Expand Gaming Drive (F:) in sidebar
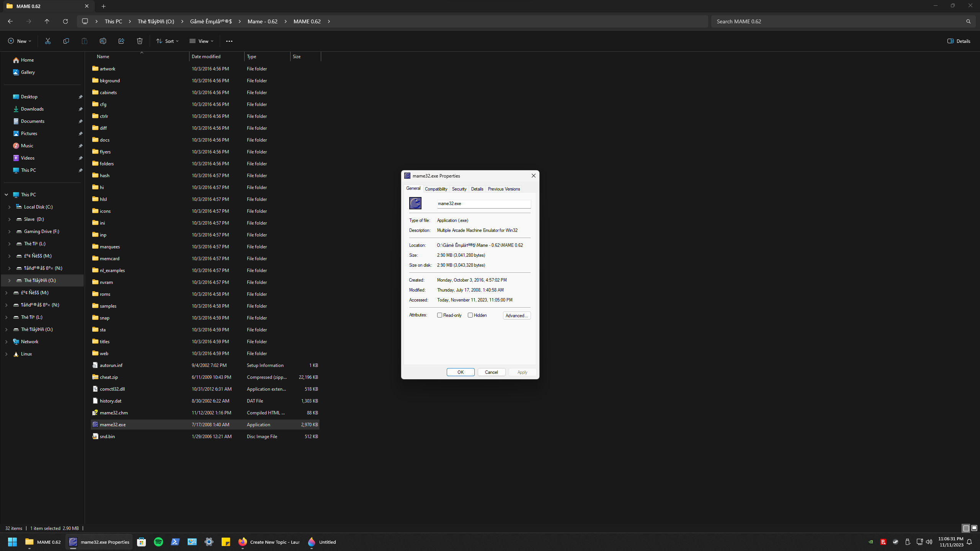980x551 pixels. click(x=10, y=231)
